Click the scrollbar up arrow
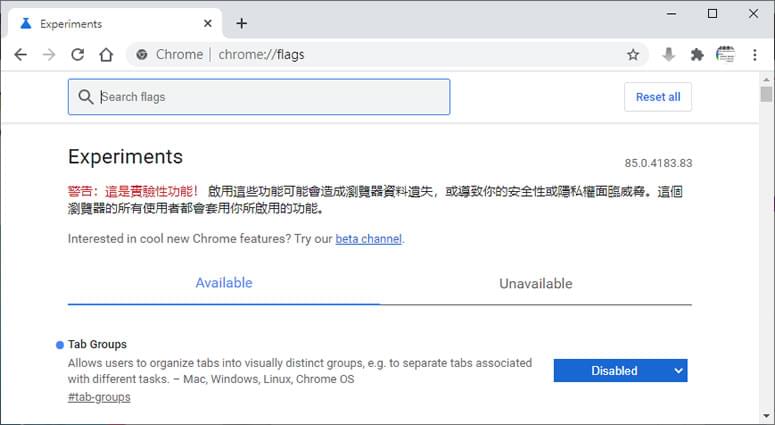This screenshot has width=775, height=425. pos(766,79)
